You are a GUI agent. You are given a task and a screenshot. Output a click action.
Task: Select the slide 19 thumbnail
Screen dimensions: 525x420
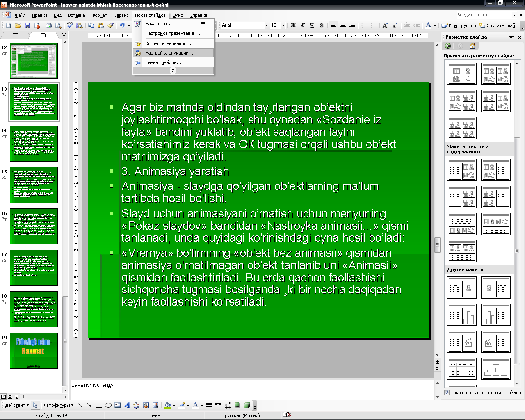click(34, 351)
